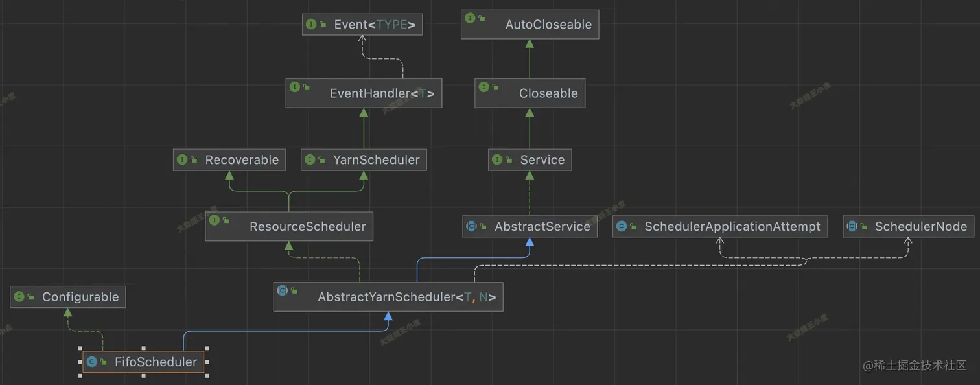Click public-access lock icon on Recoverable
980x385 pixels.
[194, 159]
